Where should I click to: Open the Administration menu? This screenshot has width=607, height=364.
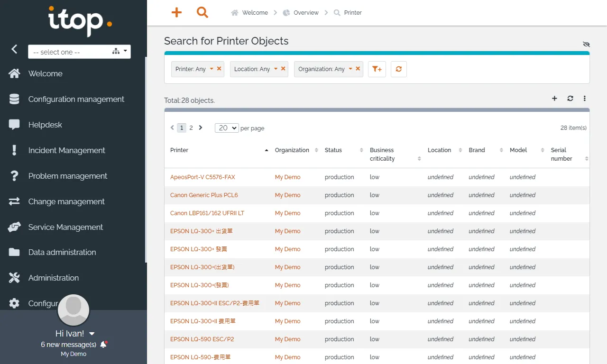tap(54, 278)
